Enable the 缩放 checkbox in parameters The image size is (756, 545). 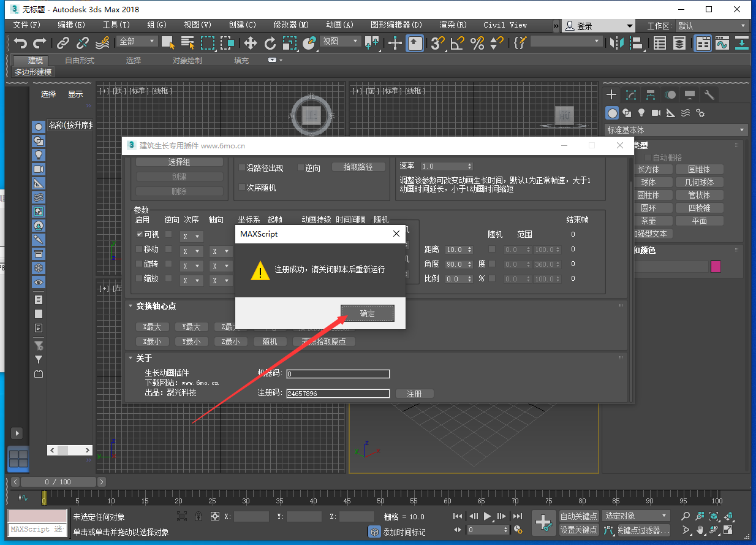pos(140,278)
